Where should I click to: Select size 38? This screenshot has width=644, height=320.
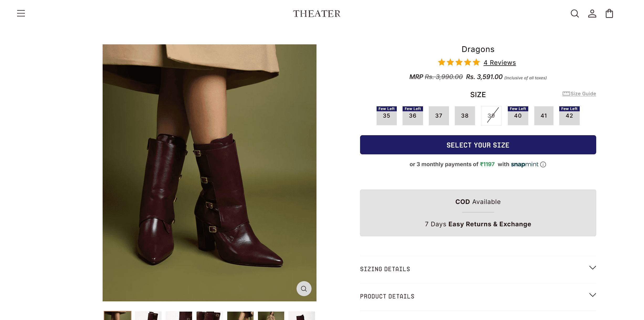[464, 116]
